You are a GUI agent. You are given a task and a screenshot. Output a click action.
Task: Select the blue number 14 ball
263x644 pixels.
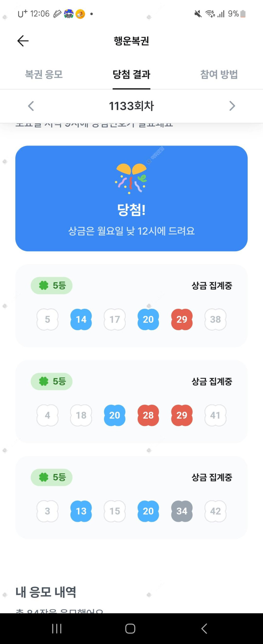pyautogui.click(x=81, y=319)
